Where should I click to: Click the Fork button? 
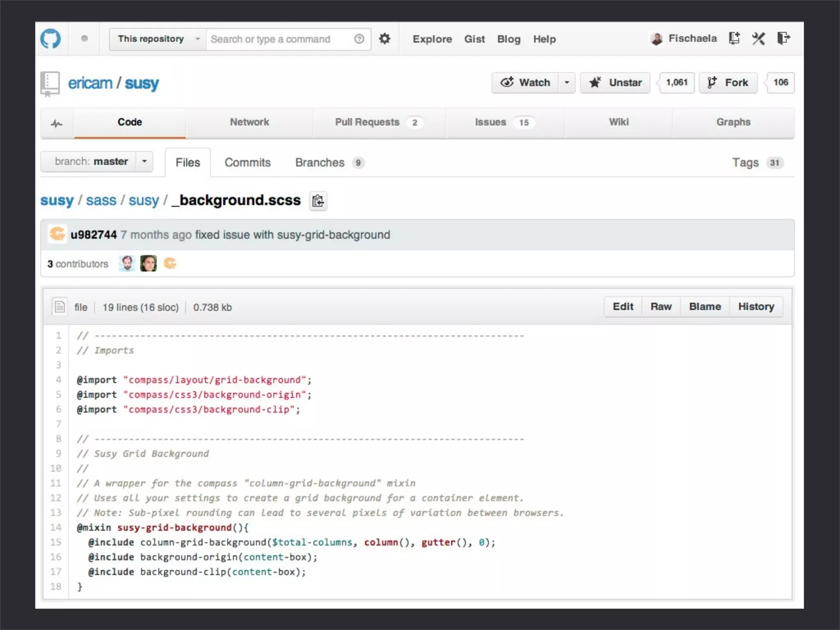728,83
